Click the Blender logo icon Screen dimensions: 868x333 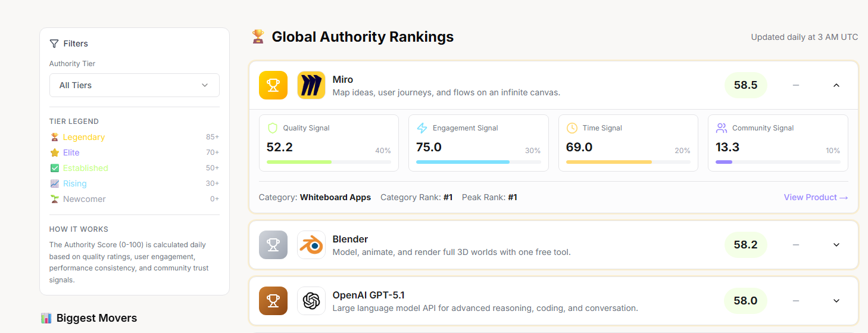tap(311, 245)
